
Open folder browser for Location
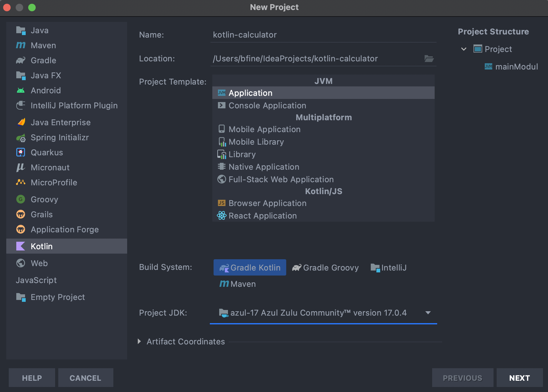(429, 59)
